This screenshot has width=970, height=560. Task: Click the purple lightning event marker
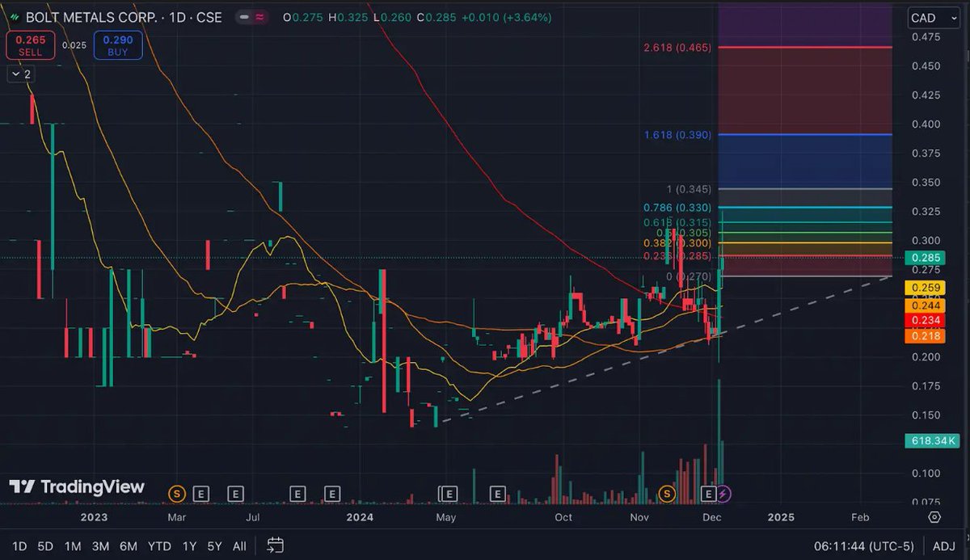pos(724,493)
